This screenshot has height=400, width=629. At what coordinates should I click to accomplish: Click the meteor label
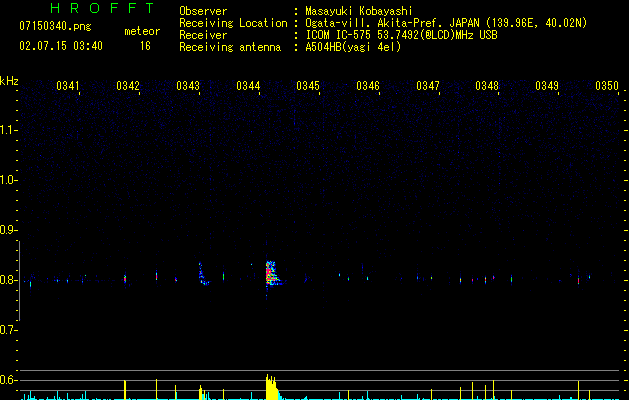[x=142, y=31]
